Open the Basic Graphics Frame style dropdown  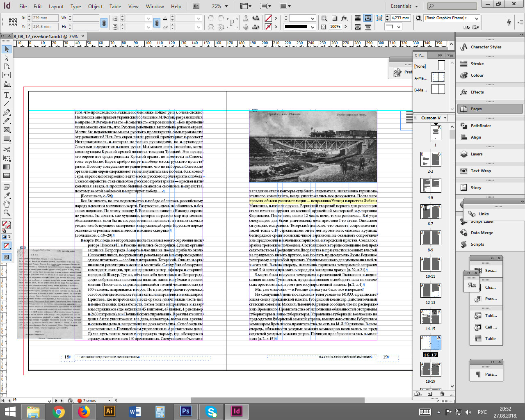point(452,18)
